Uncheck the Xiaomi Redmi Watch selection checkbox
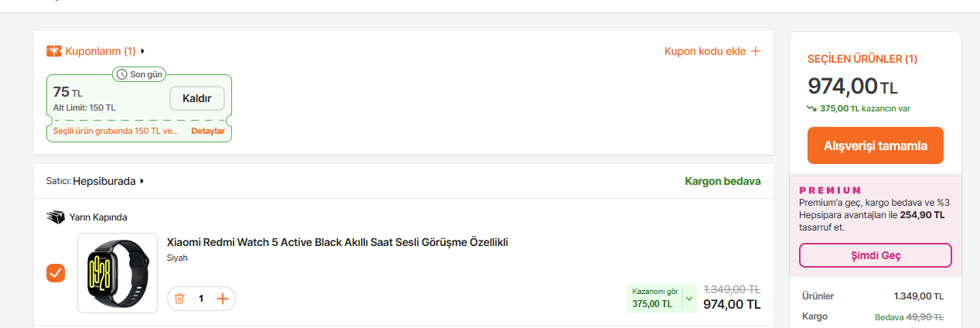 (56, 273)
